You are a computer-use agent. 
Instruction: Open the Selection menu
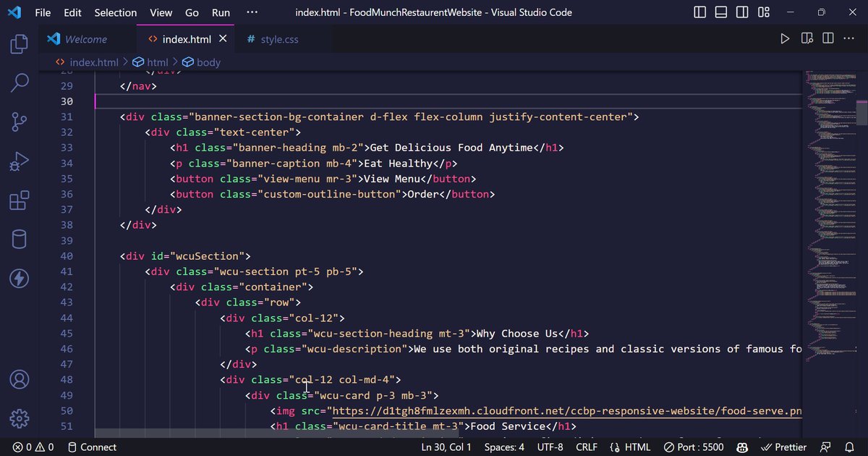click(116, 12)
